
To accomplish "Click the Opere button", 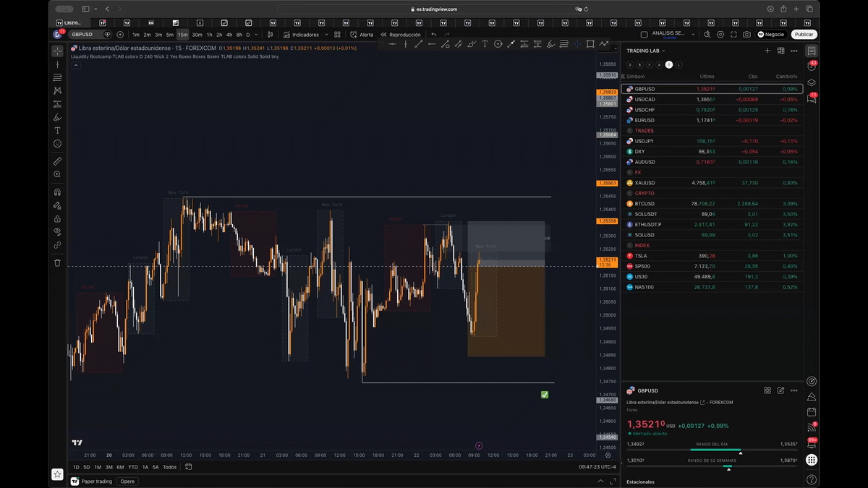I will pyautogui.click(x=127, y=481).
